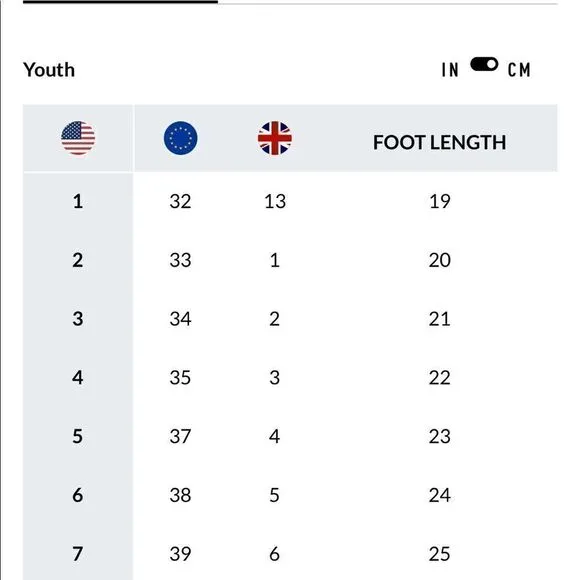
Task: Click the Youth section heading
Action: [49, 70]
